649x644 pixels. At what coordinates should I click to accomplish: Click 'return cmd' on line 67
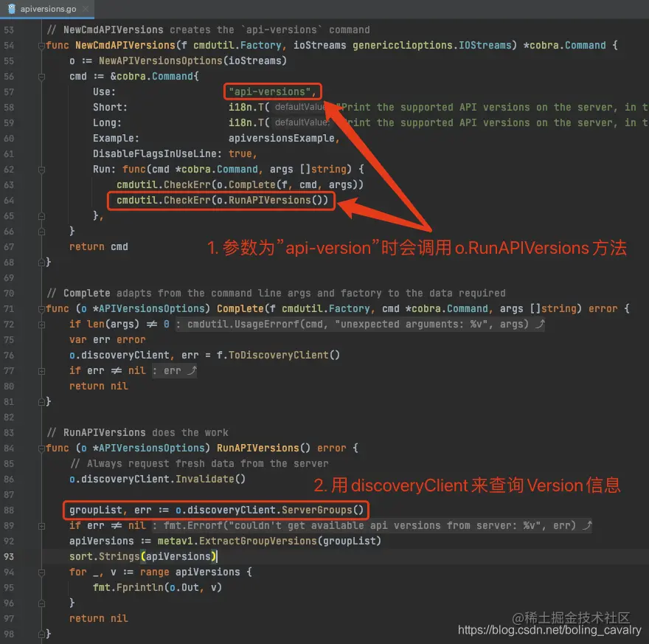[x=99, y=247]
